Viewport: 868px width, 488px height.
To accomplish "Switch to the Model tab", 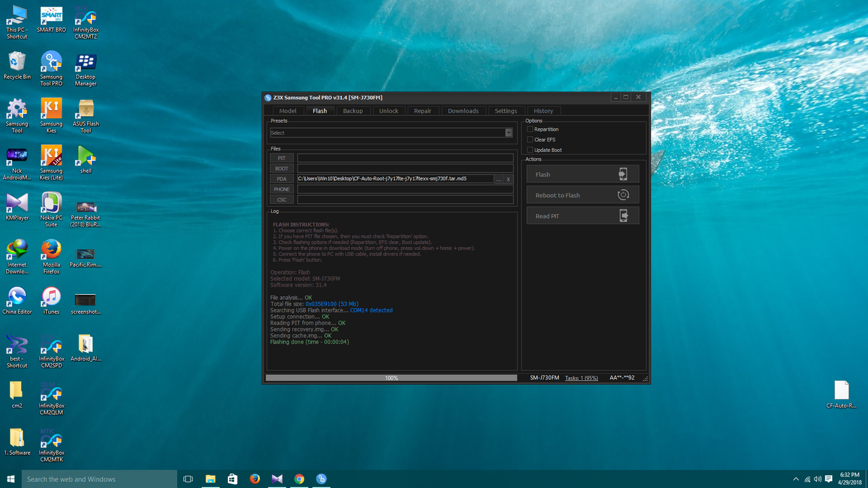I will pyautogui.click(x=288, y=110).
